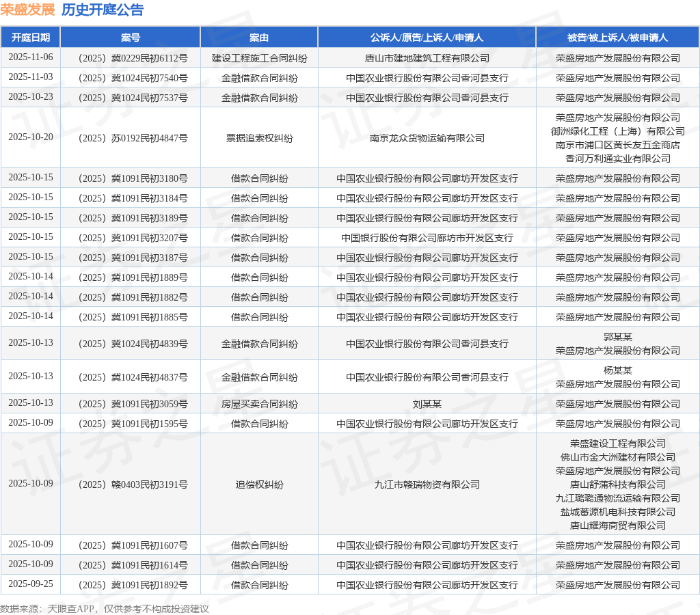Viewport: 700px width, 615px height.
Task: Click defendant 南京市浦口区黄长友五金商店
Action: (617, 145)
